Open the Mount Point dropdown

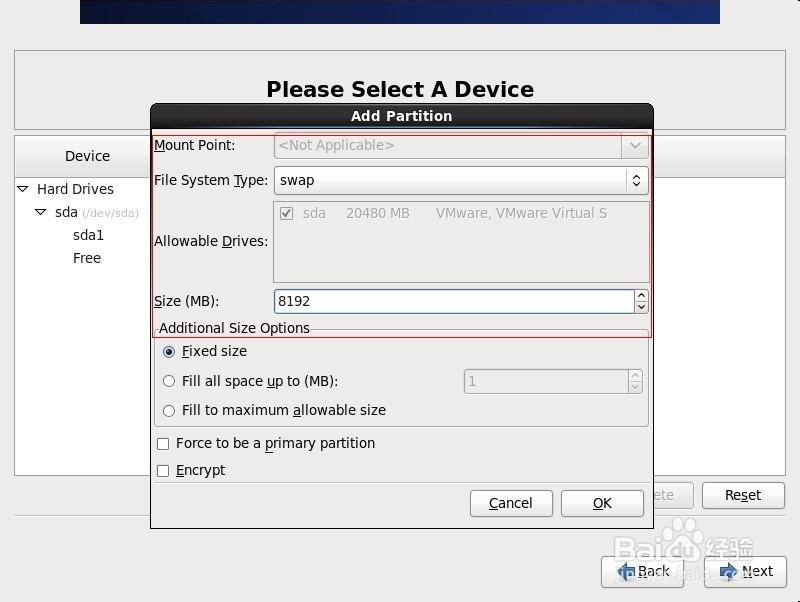636,145
